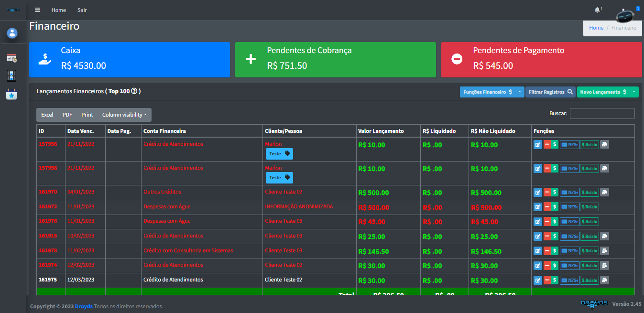Sort table by ID column header
Image resolution: width=644 pixels, height=313 pixels.
click(x=51, y=131)
